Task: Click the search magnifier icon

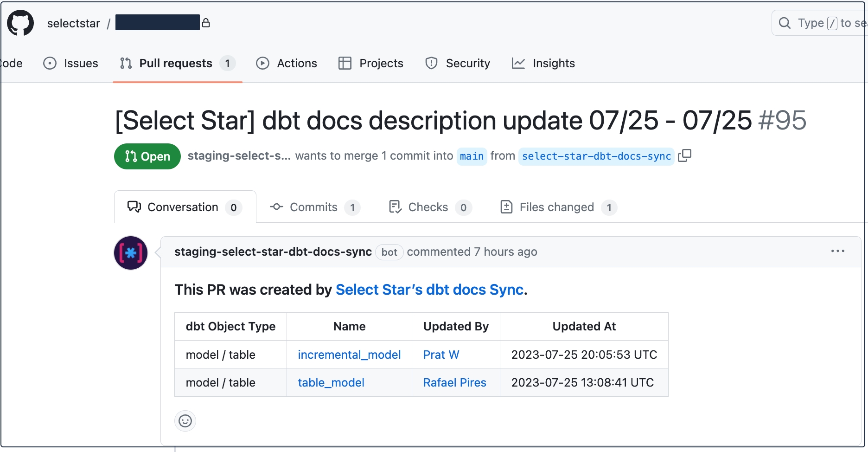Action: pyautogui.click(x=785, y=23)
